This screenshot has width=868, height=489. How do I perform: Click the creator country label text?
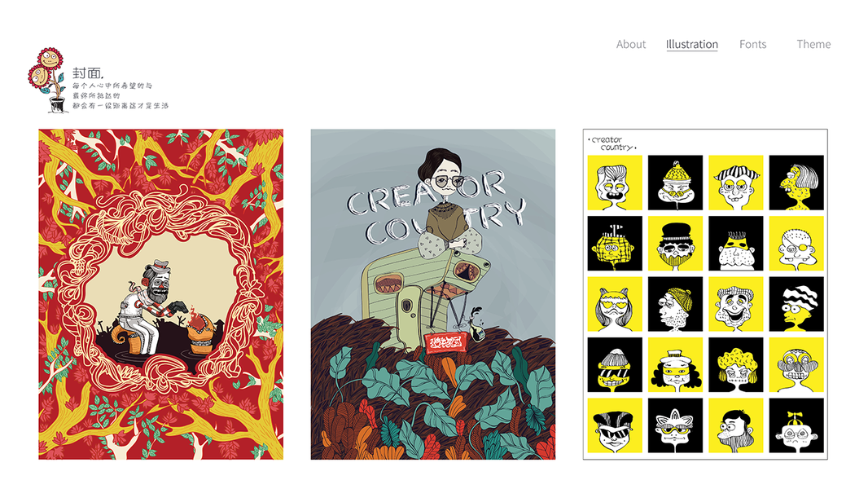tap(613, 143)
